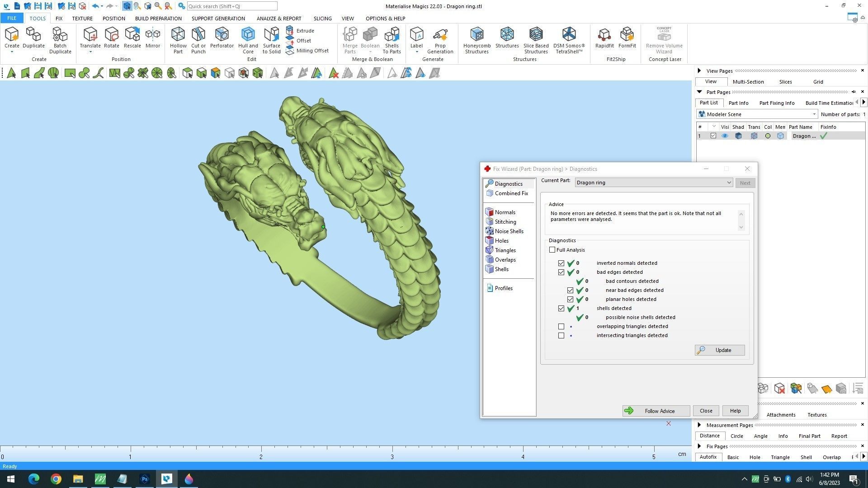
Task: Switch to Part Fixing Info tab
Action: click(x=777, y=103)
